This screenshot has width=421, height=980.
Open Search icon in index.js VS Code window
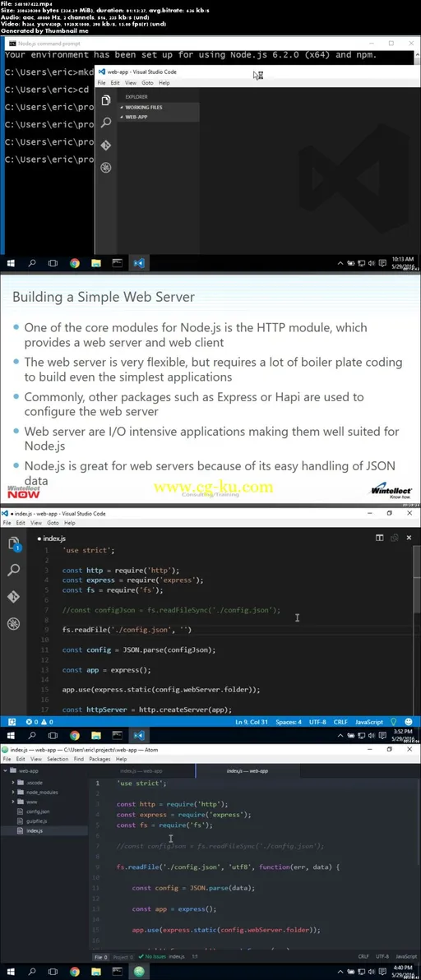click(x=14, y=570)
